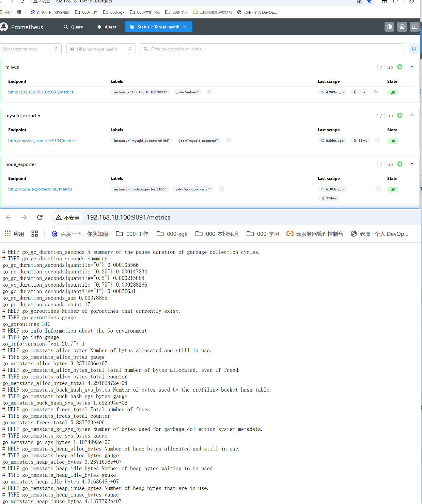The height and width of the screenshot is (504, 422).
Task: Click the collapse all pools icon button
Action: click(x=414, y=49)
